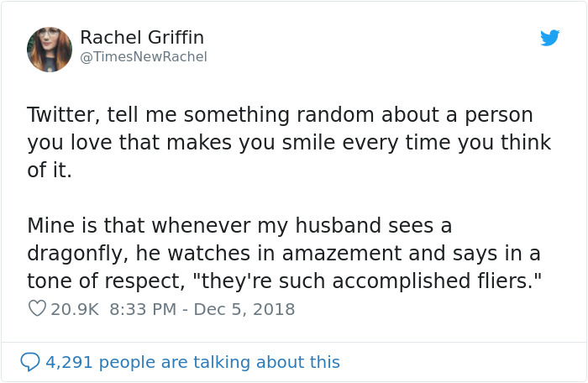
Task: Open the 8:33 PM time in the timestamp
Action: point(142,309)
